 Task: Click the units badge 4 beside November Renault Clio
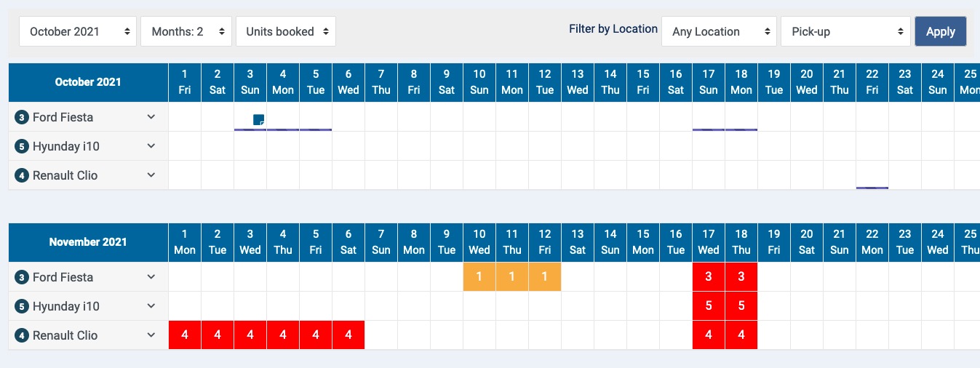tap(22, 335)
